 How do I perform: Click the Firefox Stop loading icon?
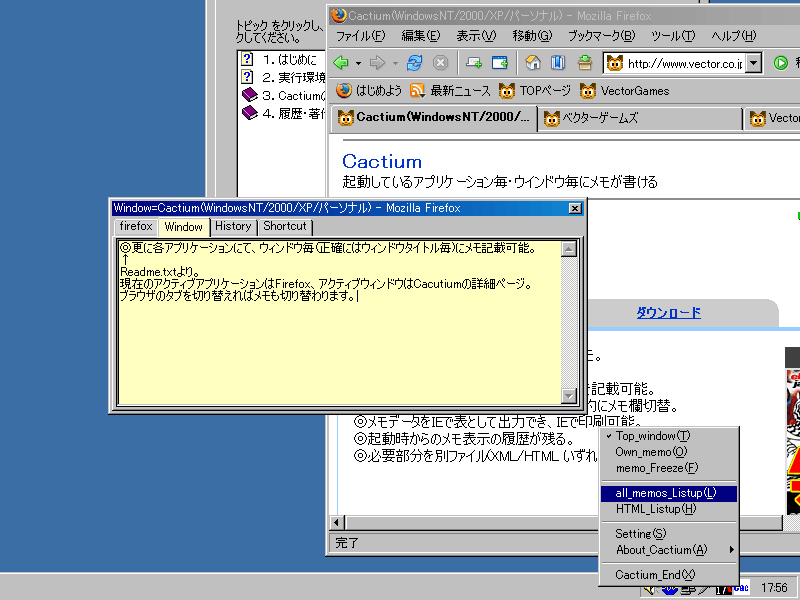pos(440,63)
